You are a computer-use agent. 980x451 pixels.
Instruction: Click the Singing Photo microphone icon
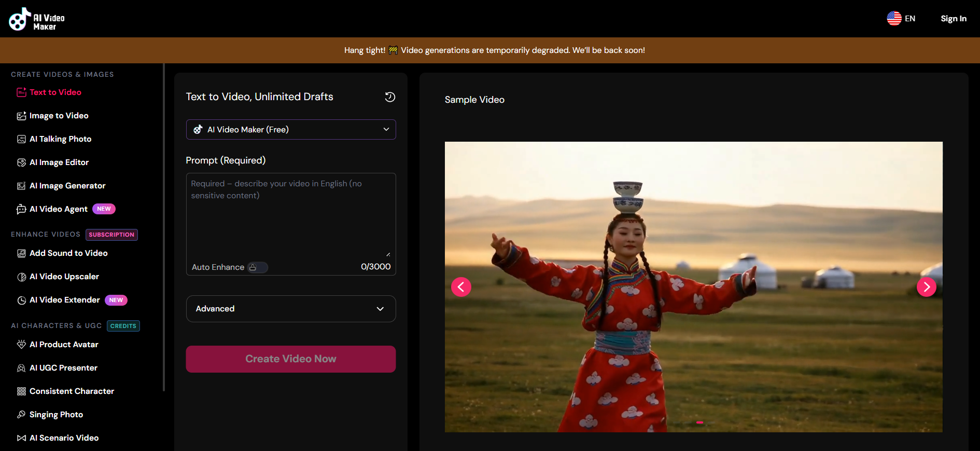(21, 415)
